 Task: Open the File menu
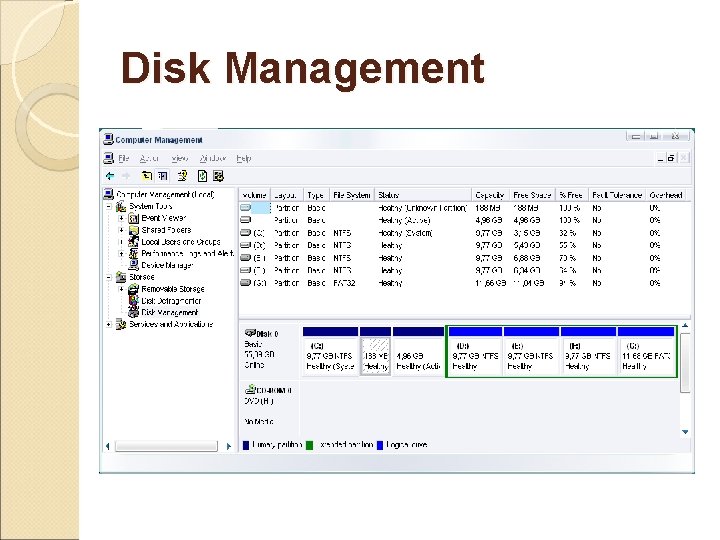pyautogui.click(x=124, y=158)
